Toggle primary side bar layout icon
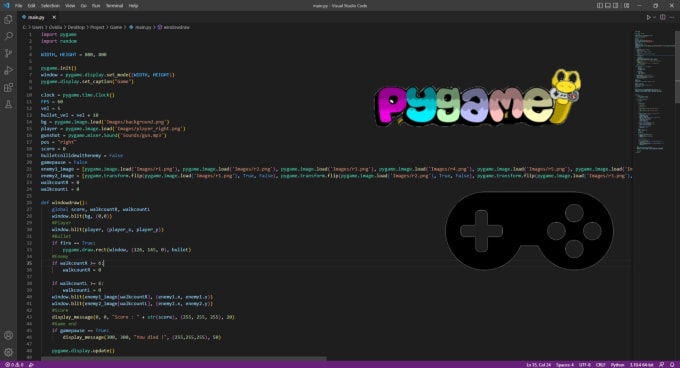The height and width of the screenshot is (368, 680). point(600,6)
